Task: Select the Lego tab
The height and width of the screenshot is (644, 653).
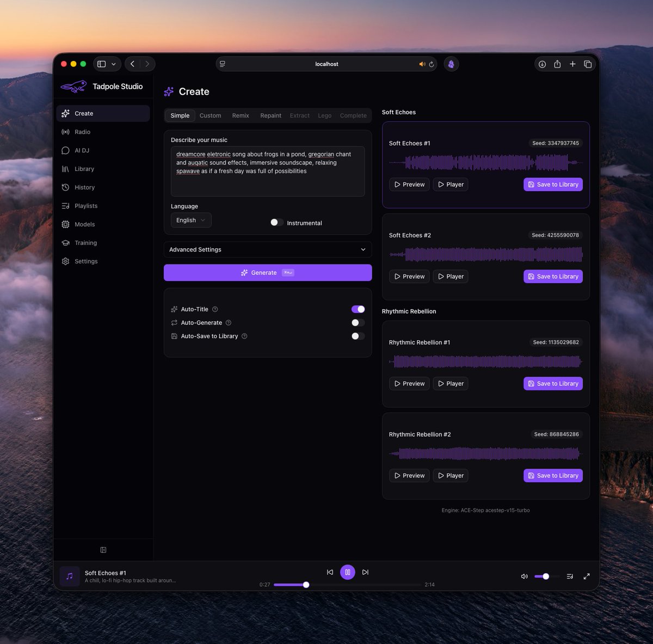Action: pyautogui.click(x=325, y=115)
